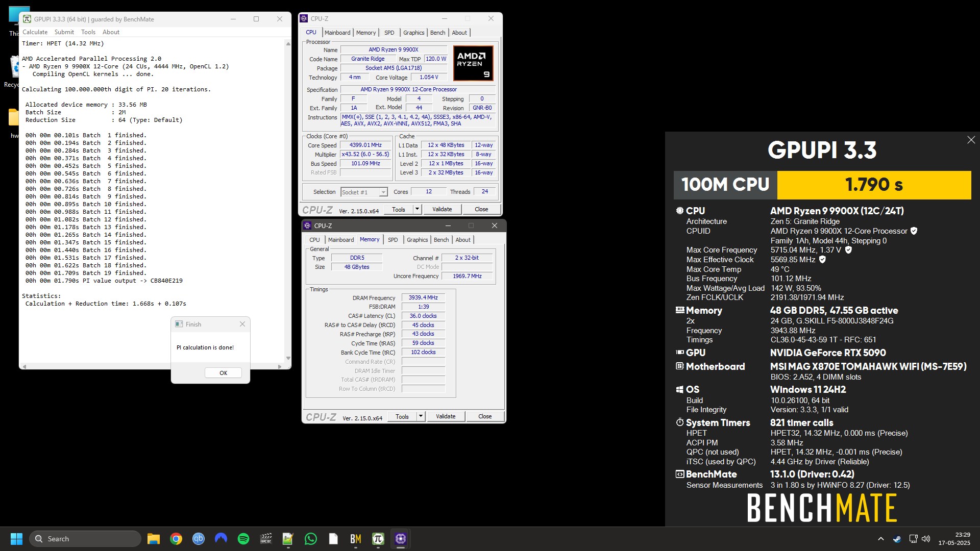Open volume control tray icon
Viewport: 980px width, 551px height.
click(x=926, y=539)
